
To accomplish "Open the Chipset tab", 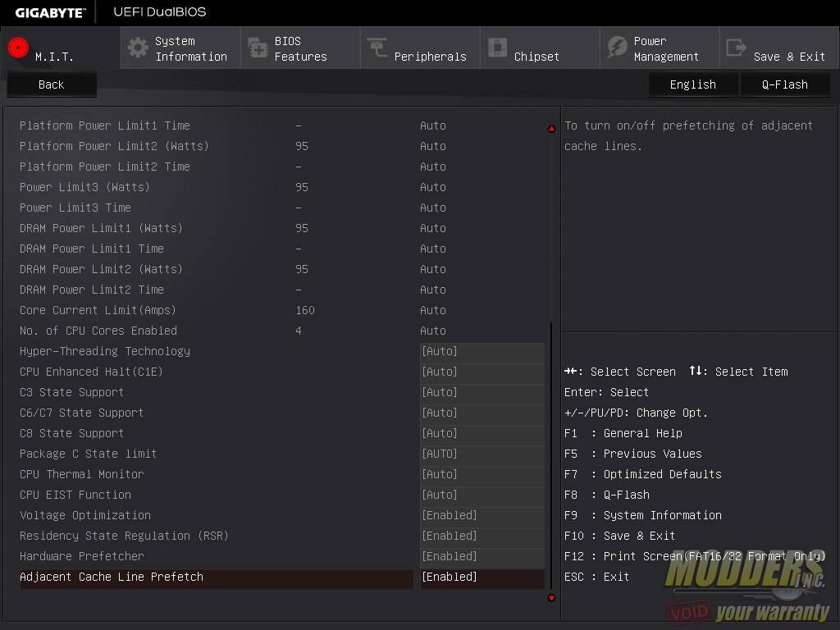I will pyautogui.click(x=537, y=48).
